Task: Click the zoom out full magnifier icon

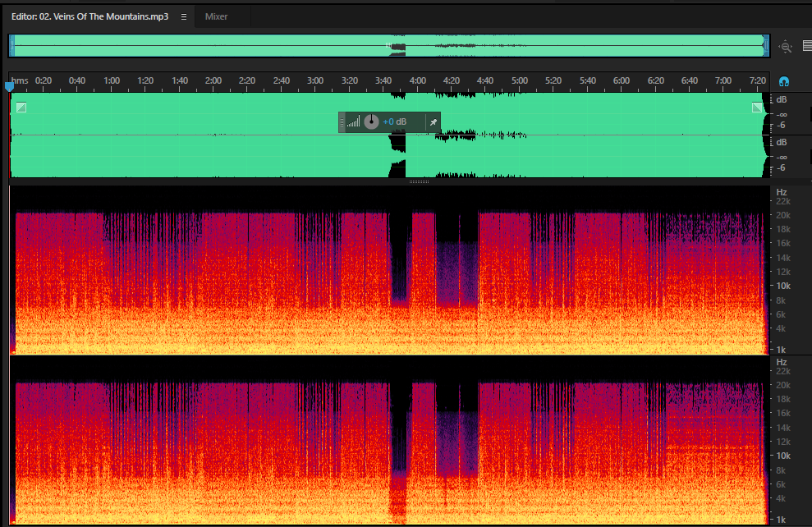Action: tap(786, 46)
